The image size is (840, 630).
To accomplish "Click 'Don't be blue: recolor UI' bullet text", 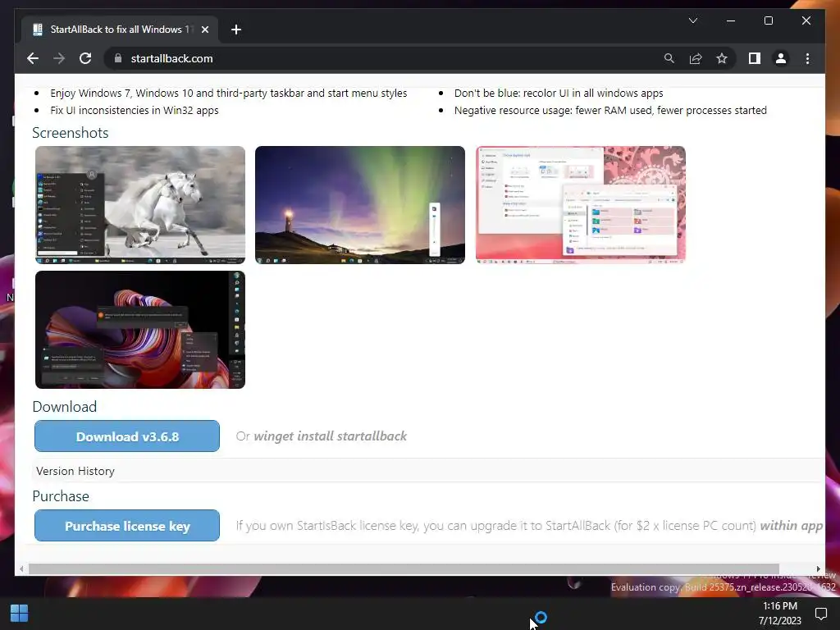I will 559,94.
